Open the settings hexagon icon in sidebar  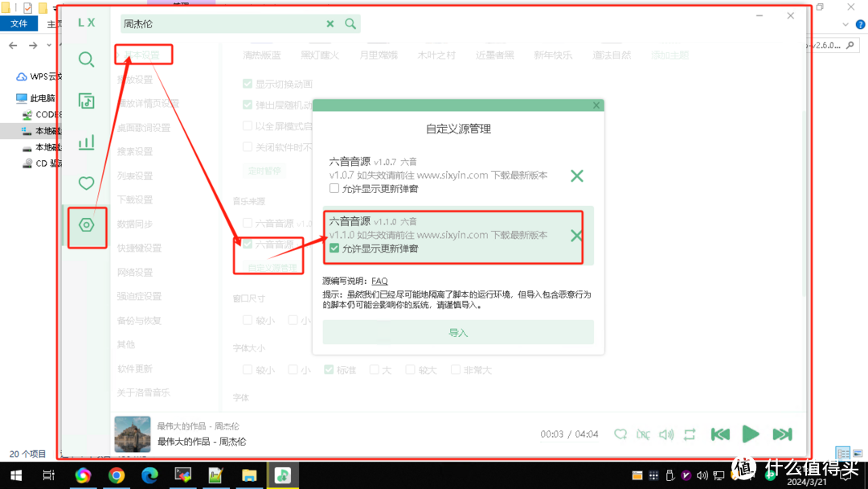(86, 225)
